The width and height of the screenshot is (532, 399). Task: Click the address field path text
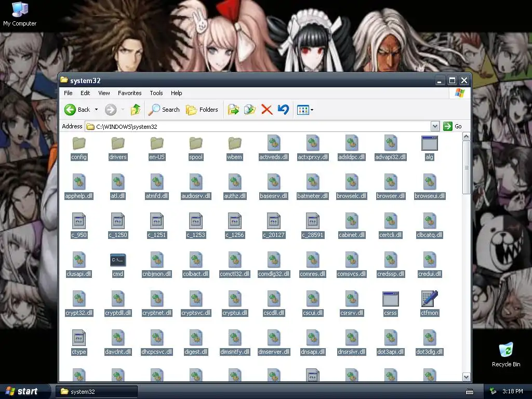pyautogui.click(x=127, y=127)
